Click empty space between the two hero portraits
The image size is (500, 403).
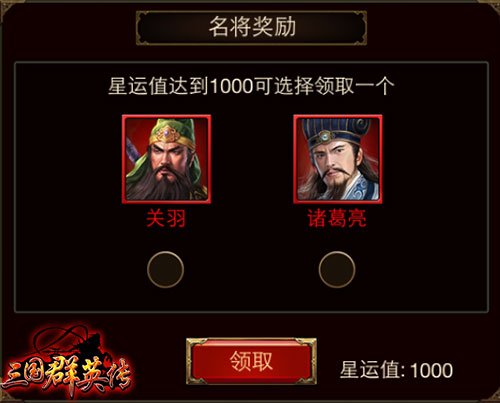tap(252, 159)
